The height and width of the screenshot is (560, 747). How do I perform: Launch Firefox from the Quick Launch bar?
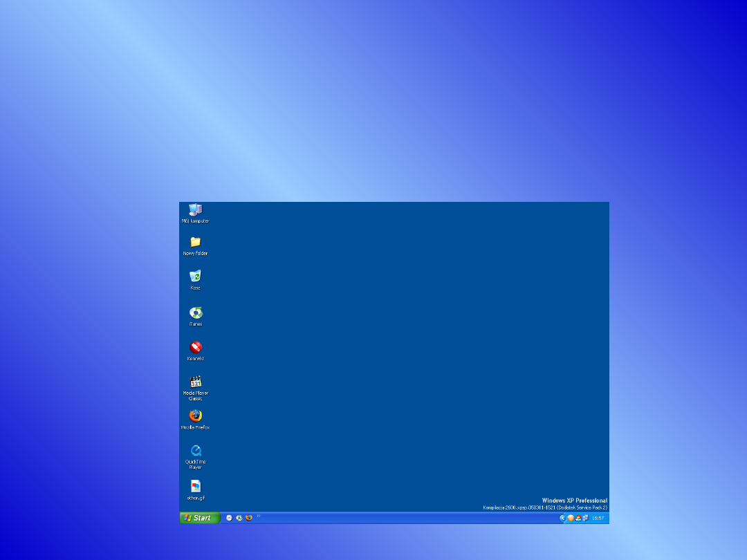point(249,518)
